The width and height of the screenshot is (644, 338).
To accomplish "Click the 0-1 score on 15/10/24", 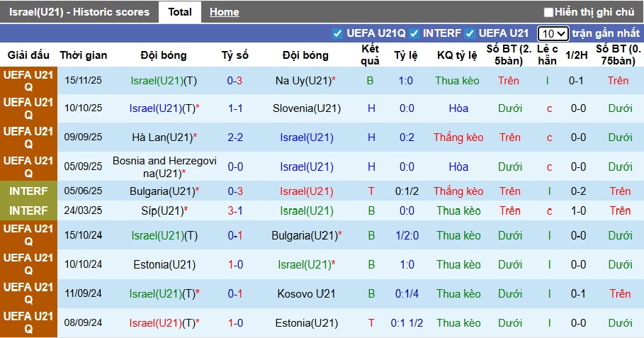I will (235, 235).
